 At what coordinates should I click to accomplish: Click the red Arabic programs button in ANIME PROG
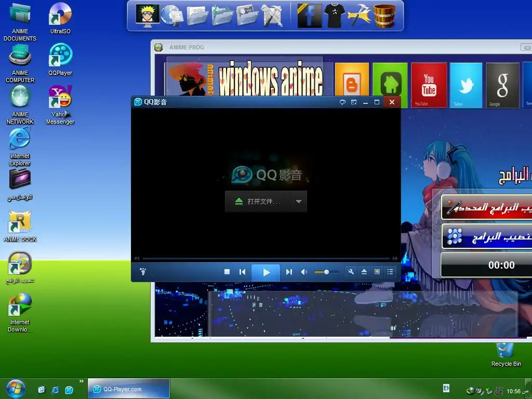pos(486,207)
